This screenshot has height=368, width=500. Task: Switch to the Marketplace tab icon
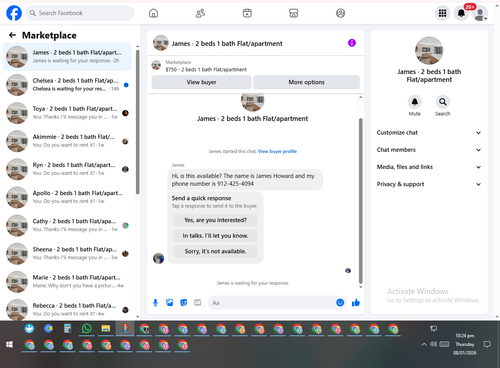[x=294, y=13]
